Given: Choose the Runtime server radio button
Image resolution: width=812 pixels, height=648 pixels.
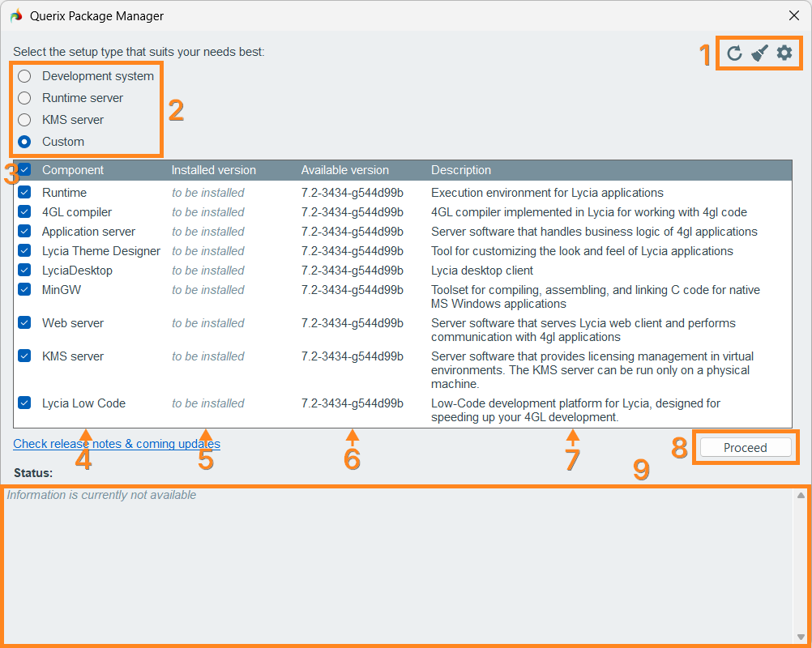Looking at the screenshot, I should pyautogui.click(x=25, y=98).
